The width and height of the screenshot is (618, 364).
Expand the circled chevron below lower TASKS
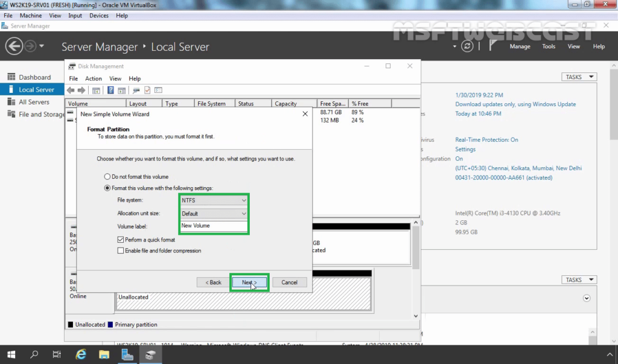587,298
